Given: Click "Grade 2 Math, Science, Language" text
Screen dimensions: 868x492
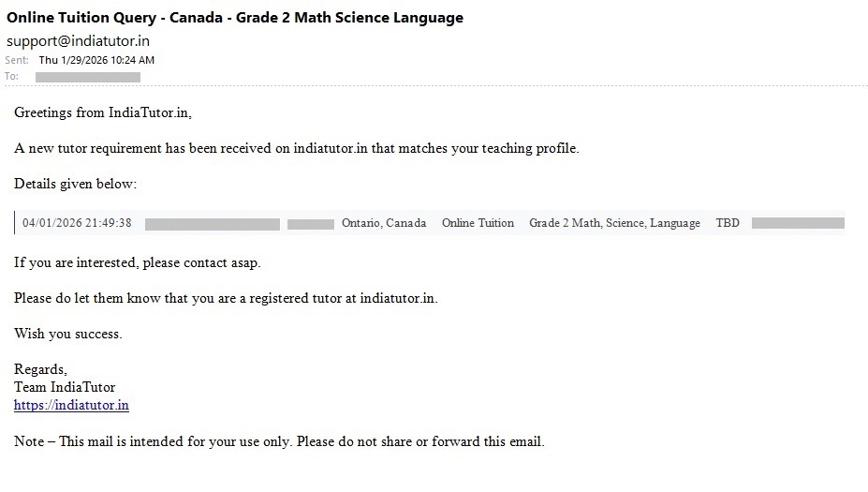Looking at the screenshot, I should tap(614, 223).
